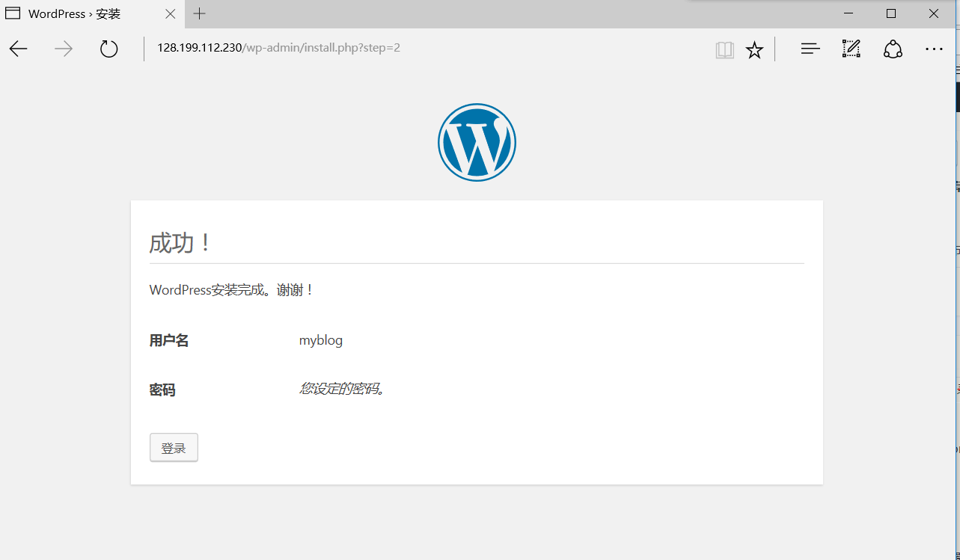
Task: Click the address bar URL
Action: point(278,48)
